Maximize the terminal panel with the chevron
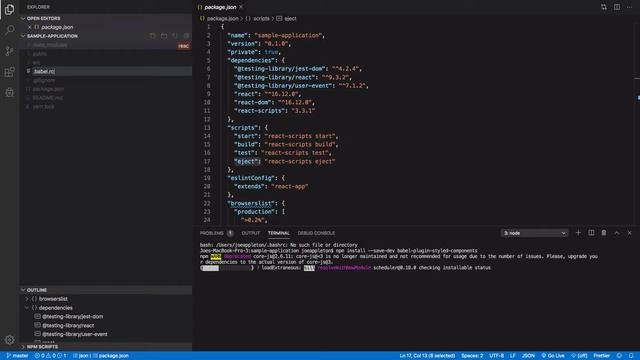640x360 pixels. pos(617,233)
